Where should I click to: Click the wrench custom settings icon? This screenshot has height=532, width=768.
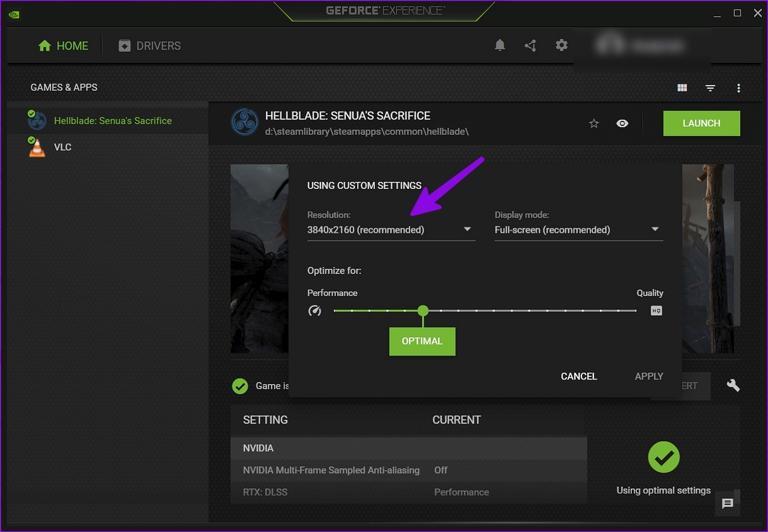coord(733,385)
